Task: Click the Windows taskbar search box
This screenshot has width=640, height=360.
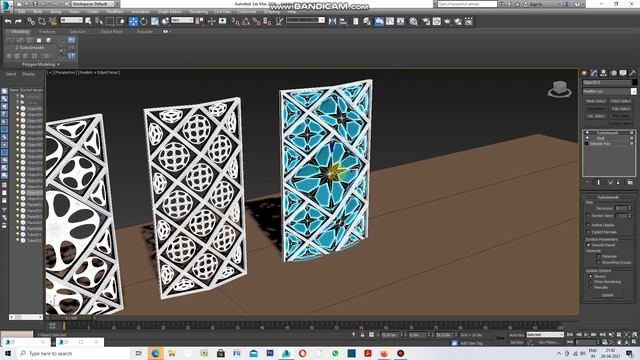Action: (73, 353)
